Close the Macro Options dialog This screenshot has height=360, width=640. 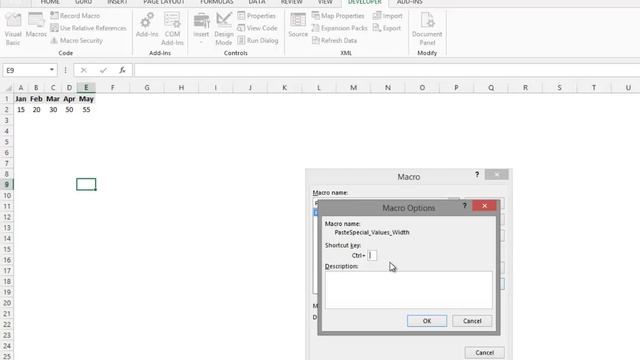(x=484, y=206)
